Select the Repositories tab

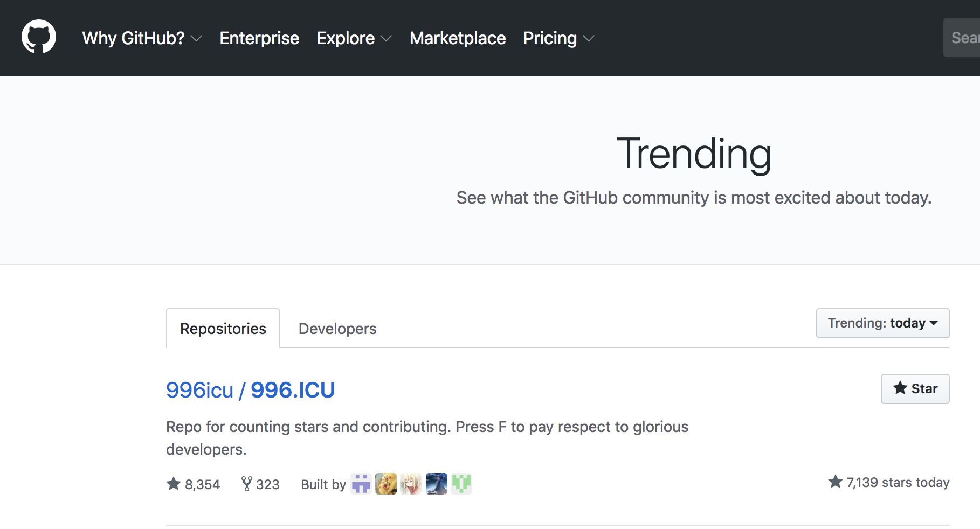[223, 329]
